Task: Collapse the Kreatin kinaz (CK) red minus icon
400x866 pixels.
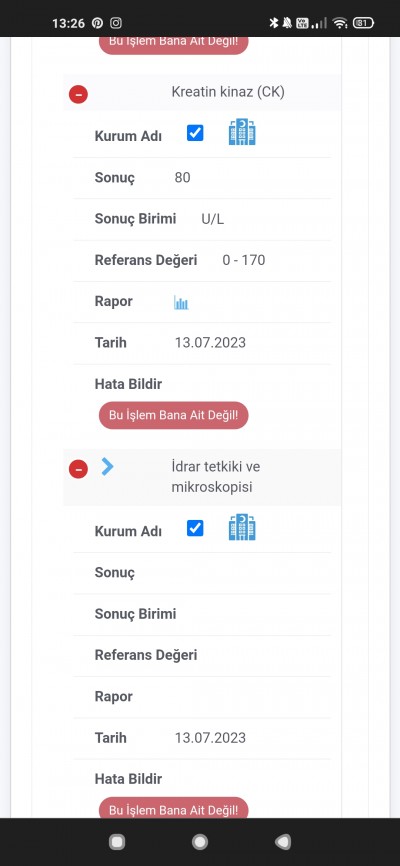Action: (78, 94)
